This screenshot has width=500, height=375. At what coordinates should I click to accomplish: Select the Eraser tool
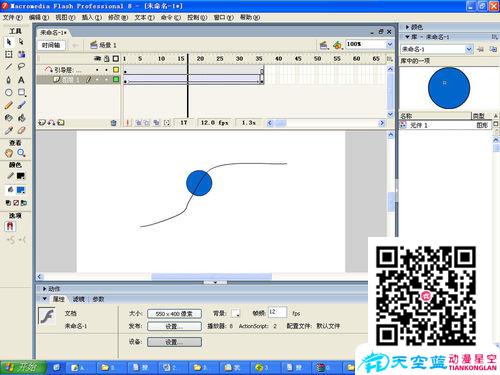tap(21, 131)
